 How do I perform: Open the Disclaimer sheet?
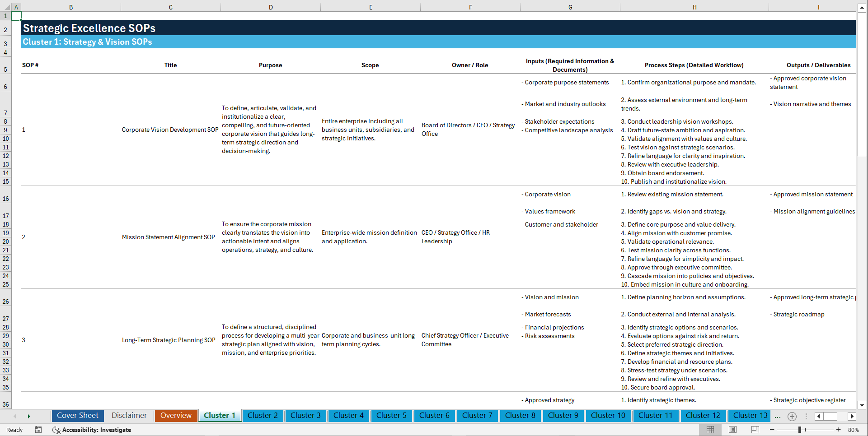tap(129, 416)
